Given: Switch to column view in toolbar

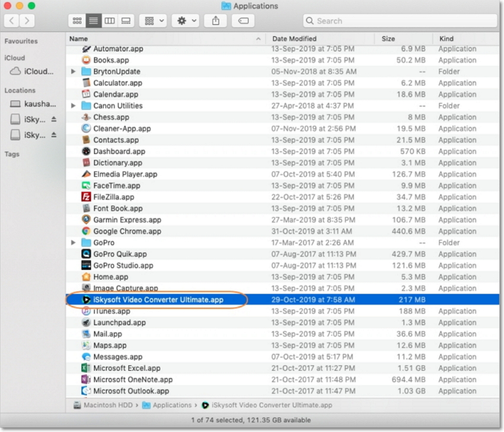Looking at the screenshot, I should 109,21.
